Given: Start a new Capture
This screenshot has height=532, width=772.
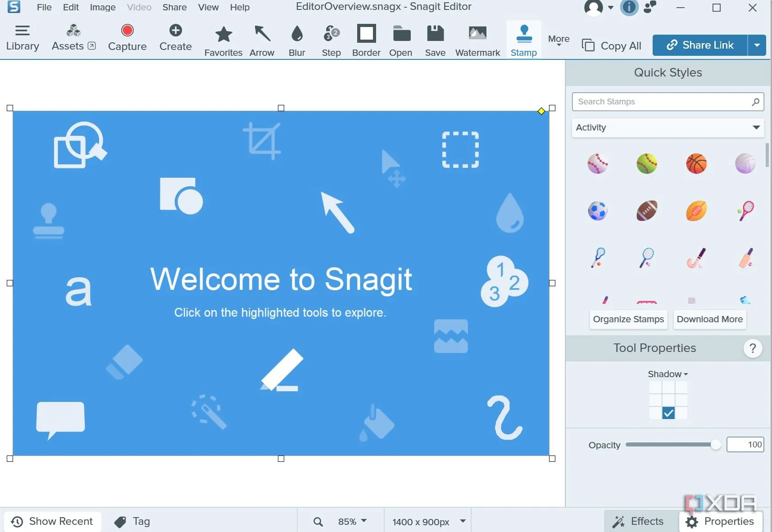Looking at the screenshot, I should [127, 39].
